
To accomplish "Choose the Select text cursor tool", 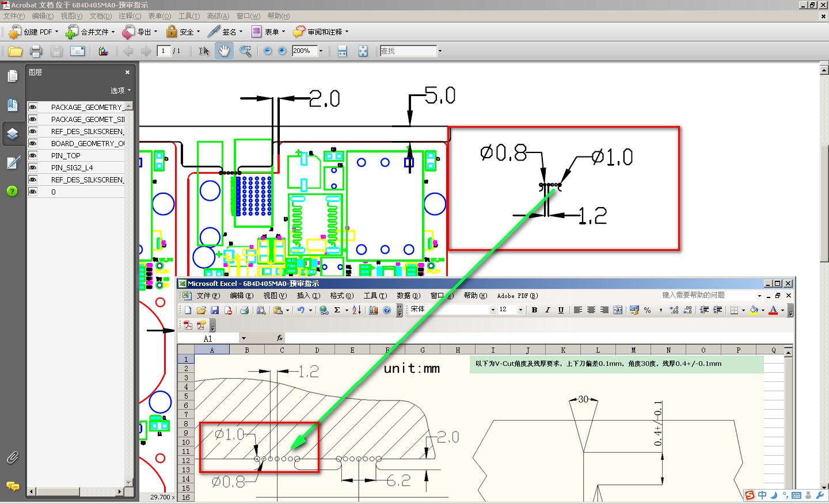I will pyautogui.click(x=204, y=51).
